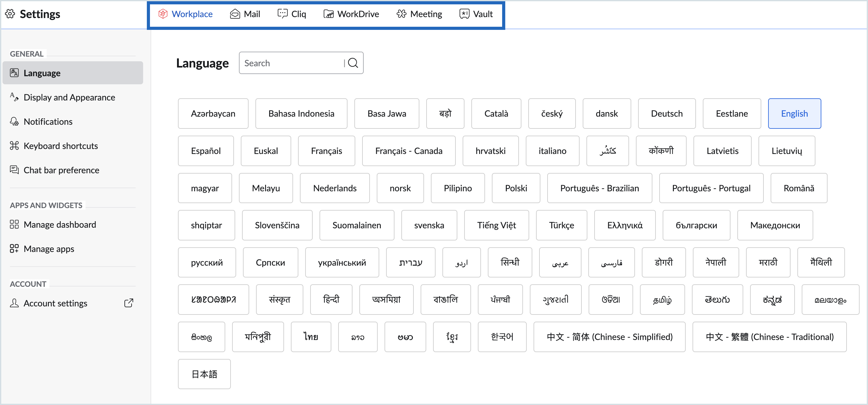Choose Türkçe language
This screenshot has height=405, width=868.
561,225
